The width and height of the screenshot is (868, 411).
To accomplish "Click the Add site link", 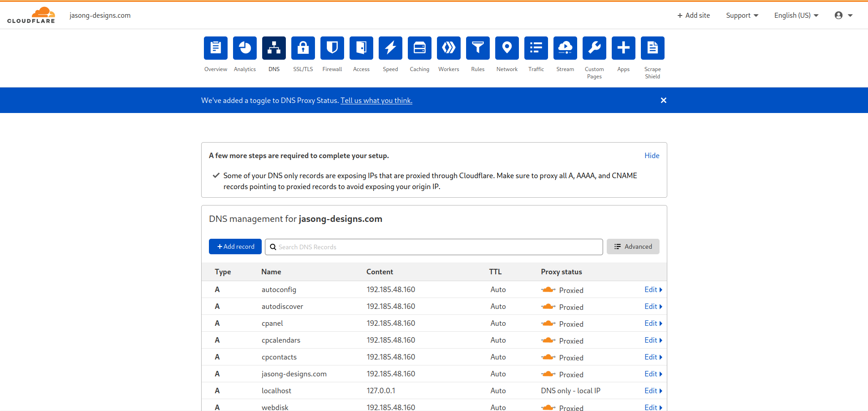I will [693, 15].
